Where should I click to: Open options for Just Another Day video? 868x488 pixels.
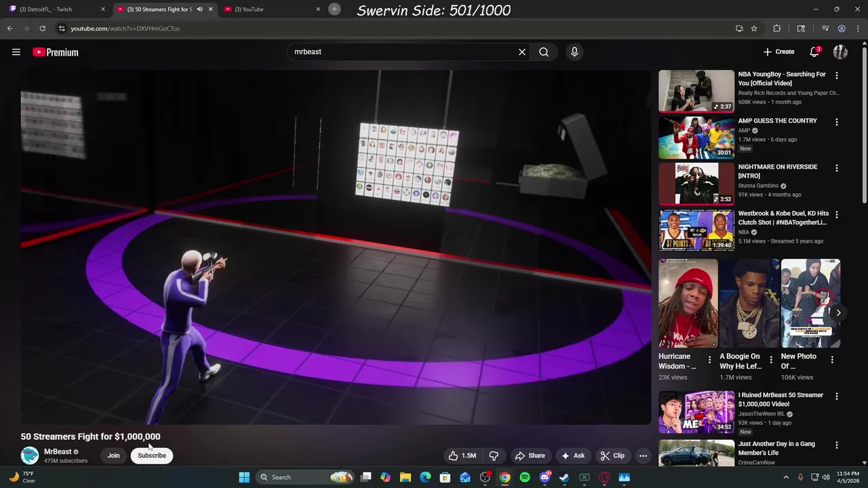pos(836,445)
